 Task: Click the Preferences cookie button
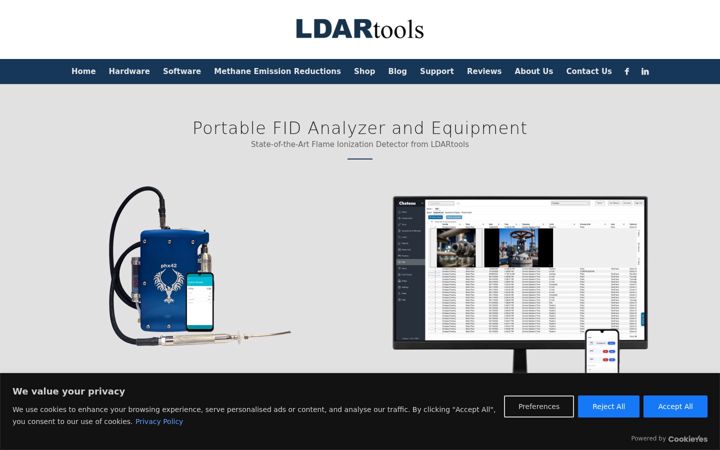pyautogui.click(x=539, y=406)
